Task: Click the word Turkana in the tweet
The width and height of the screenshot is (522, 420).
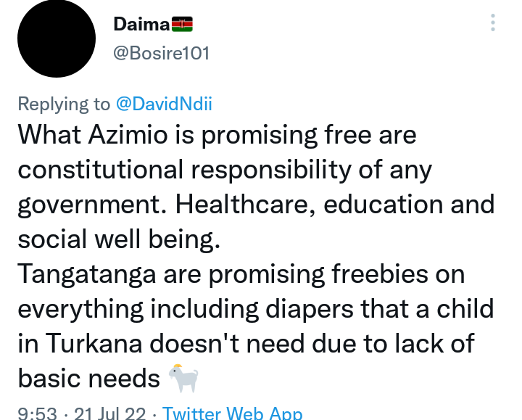Action: pos(94,343)
